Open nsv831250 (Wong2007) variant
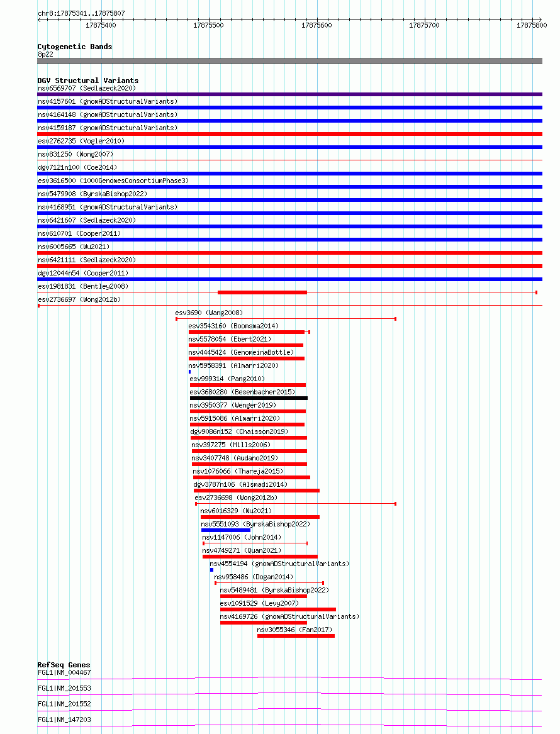The width and height of the screenshot is (560, 734). [76, 154]
